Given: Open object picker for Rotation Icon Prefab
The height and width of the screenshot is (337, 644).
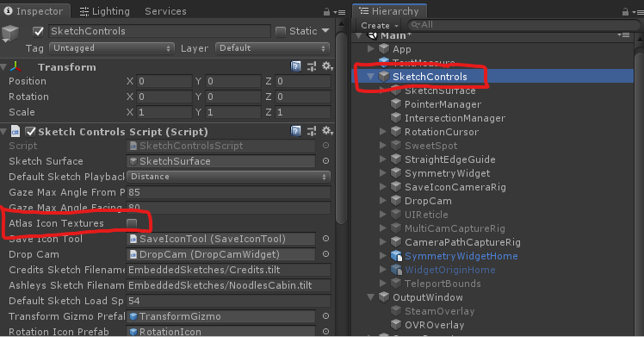Looking at the screenshot, I should point(325,331).
